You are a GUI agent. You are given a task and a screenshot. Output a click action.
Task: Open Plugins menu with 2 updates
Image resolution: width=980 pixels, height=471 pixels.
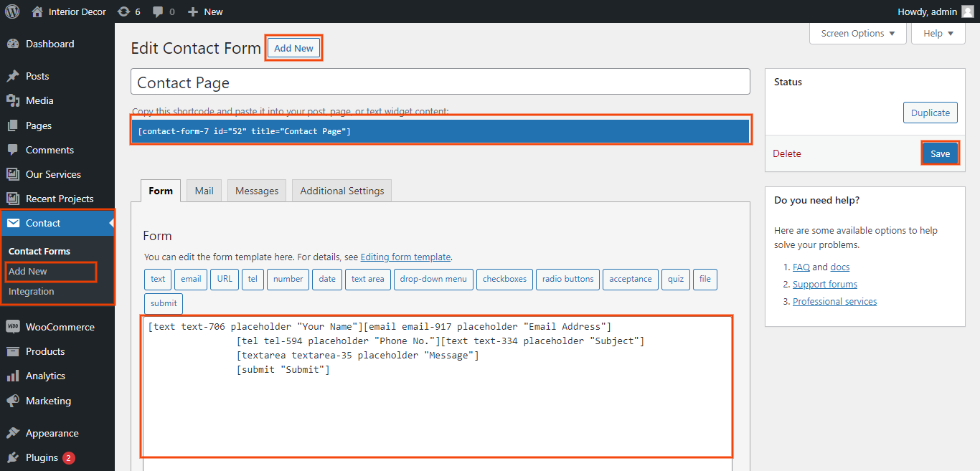(42, 457)
